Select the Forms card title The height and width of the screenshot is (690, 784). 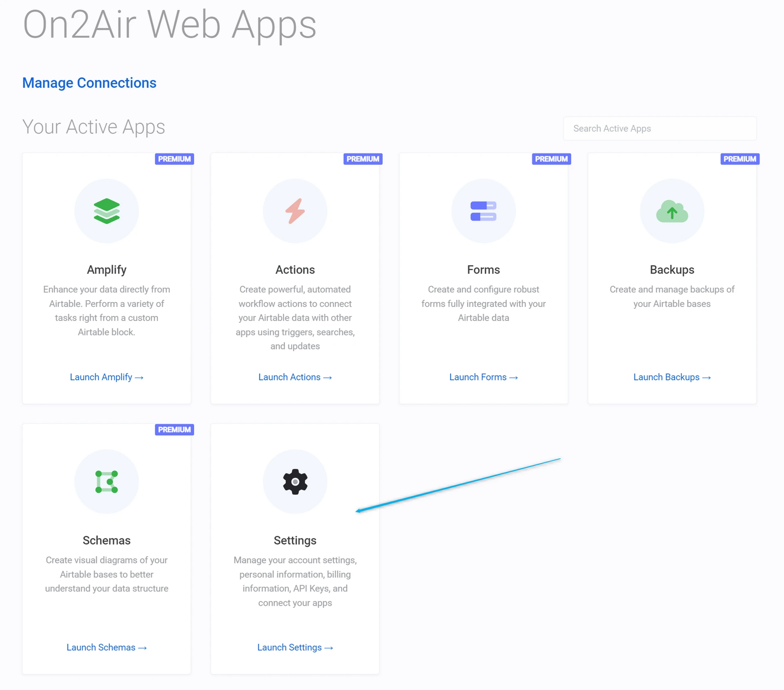483,270
